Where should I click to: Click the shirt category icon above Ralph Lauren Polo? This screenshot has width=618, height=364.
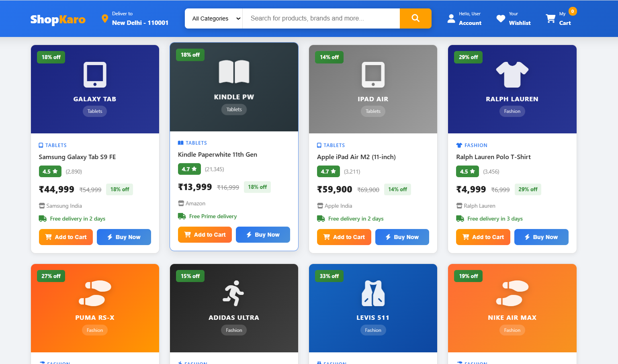(x=459, y=145)
